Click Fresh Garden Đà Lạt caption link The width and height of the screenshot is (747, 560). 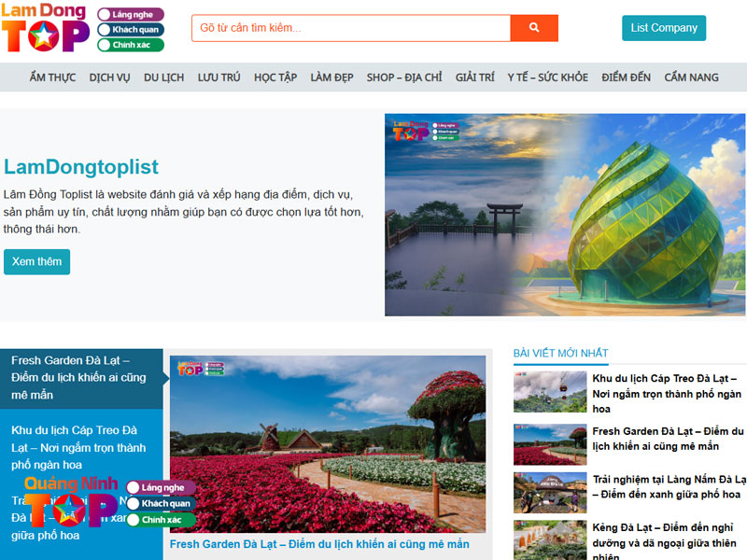319,544
